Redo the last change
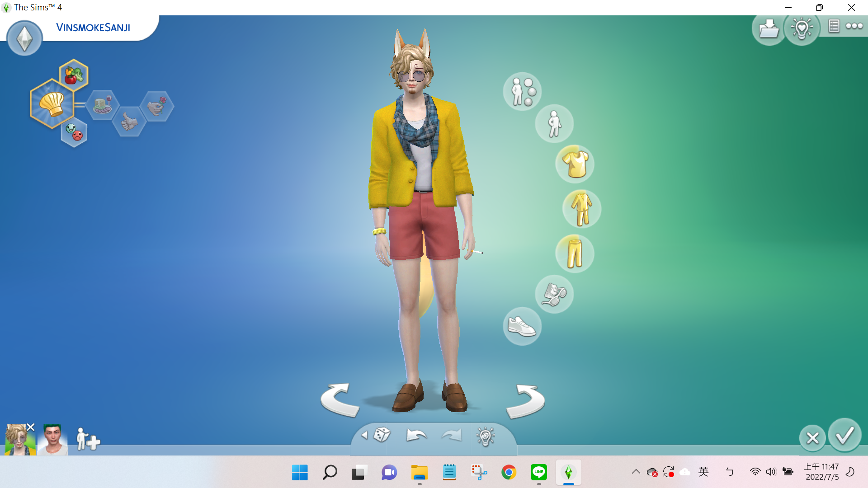This screenshot has height=488, width=868. [x=451, y=435]
